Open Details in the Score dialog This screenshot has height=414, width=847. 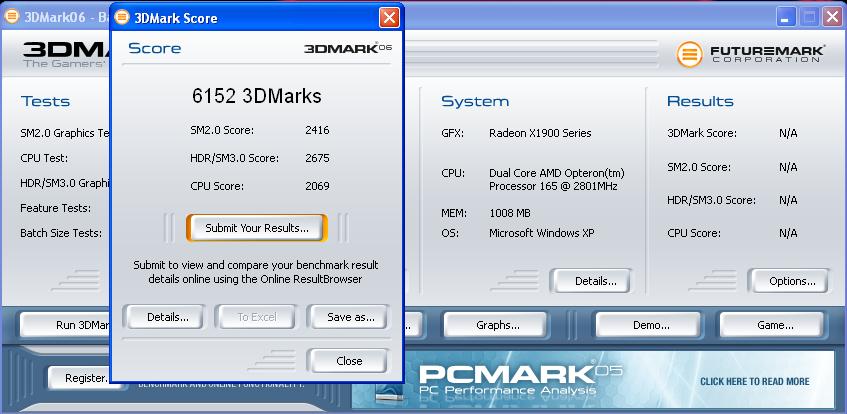tap(167, 317)
